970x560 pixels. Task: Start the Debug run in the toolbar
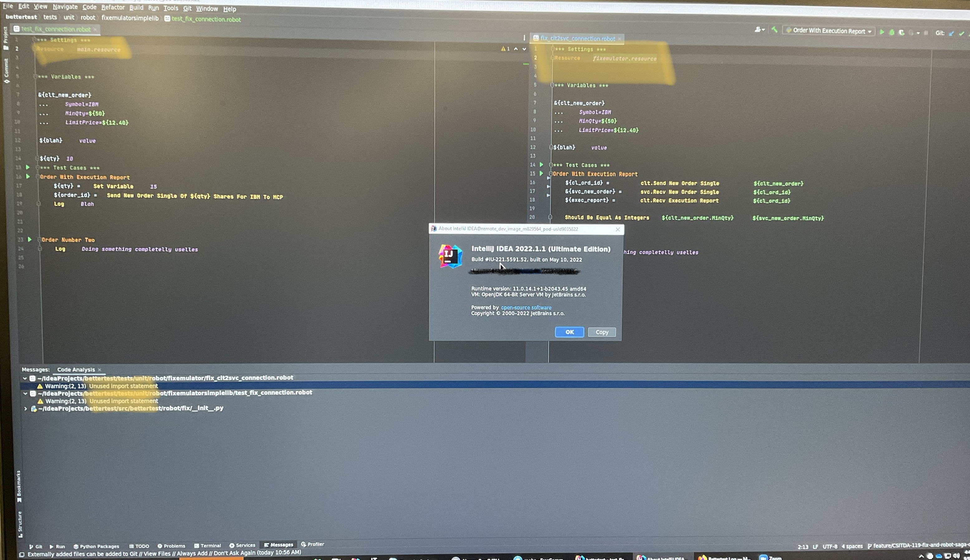[x=891, y=32]
